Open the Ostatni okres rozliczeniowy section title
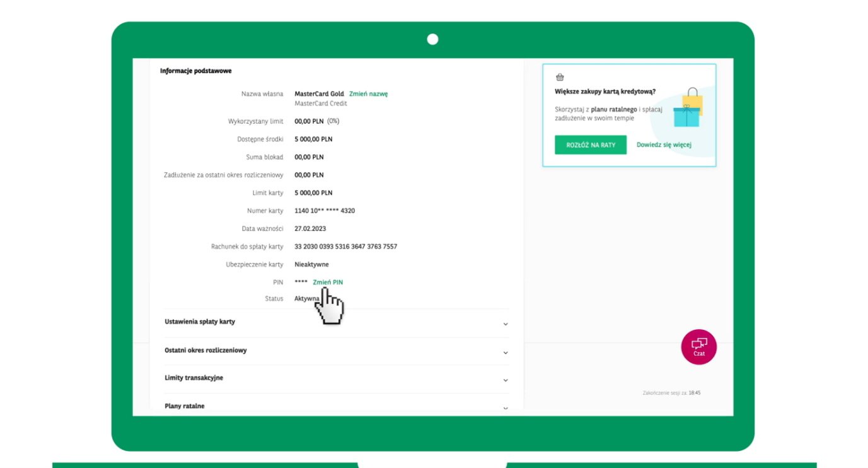This screenshot has width=868, height=468. [205, 350]
